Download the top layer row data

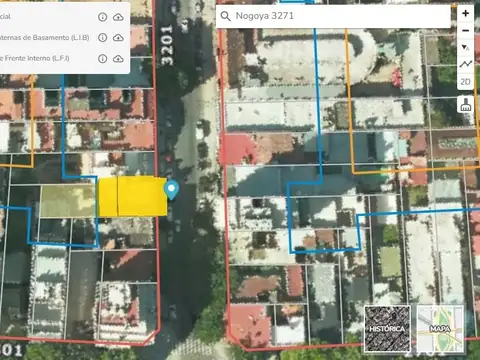point(118,17)
